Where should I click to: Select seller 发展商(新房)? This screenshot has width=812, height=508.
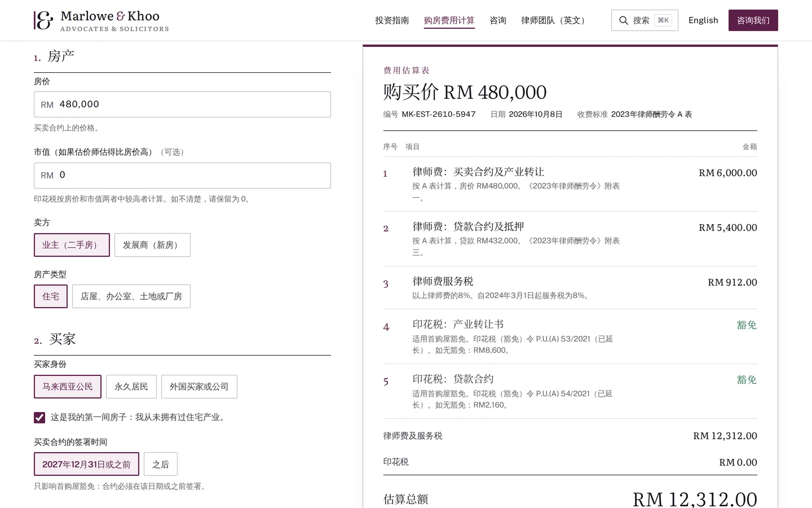[152, 245]
